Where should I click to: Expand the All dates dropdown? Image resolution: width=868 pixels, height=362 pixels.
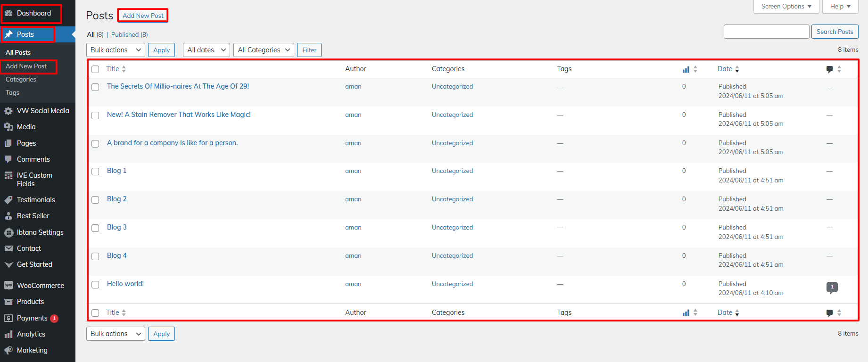(x=207, y=50)
